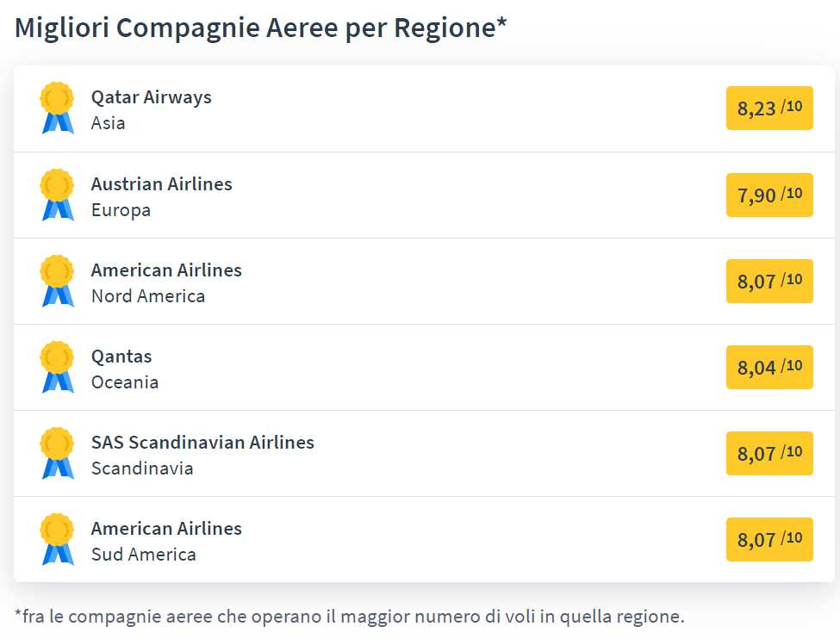Click the 8,04/10 score badge for Qantas
This screenshot has width=840, height=639.
[769, 367]
